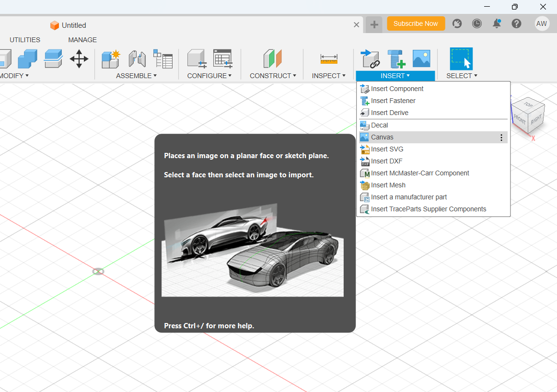The image size is (557, 392).
Task: Select the Joint tool icon
Action: pyautogui.click(x=137, y=59)
